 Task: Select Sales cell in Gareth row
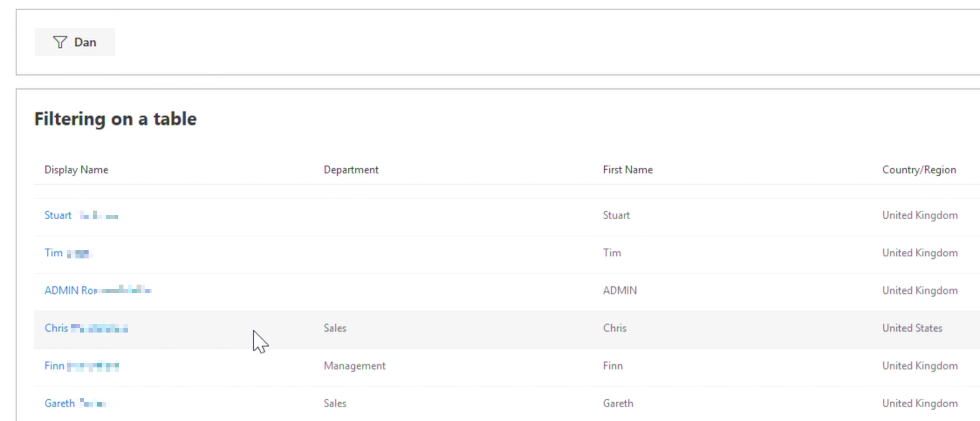(335, 403)
